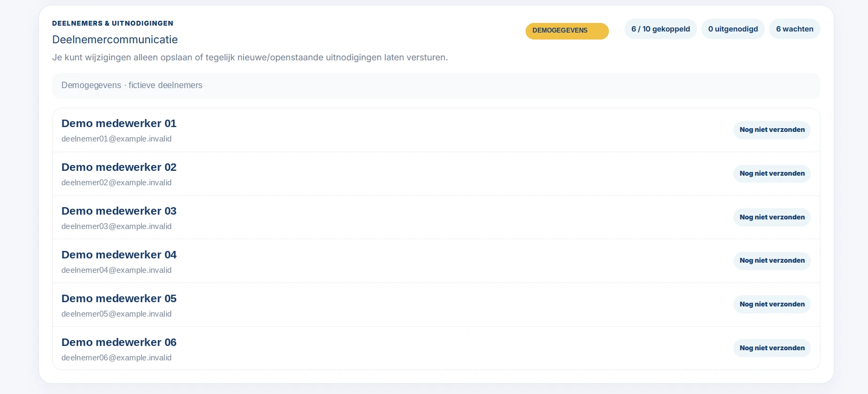Pick the name 'Demo medewerker 06'
868x394 pixels.
(x=119, y=342)
